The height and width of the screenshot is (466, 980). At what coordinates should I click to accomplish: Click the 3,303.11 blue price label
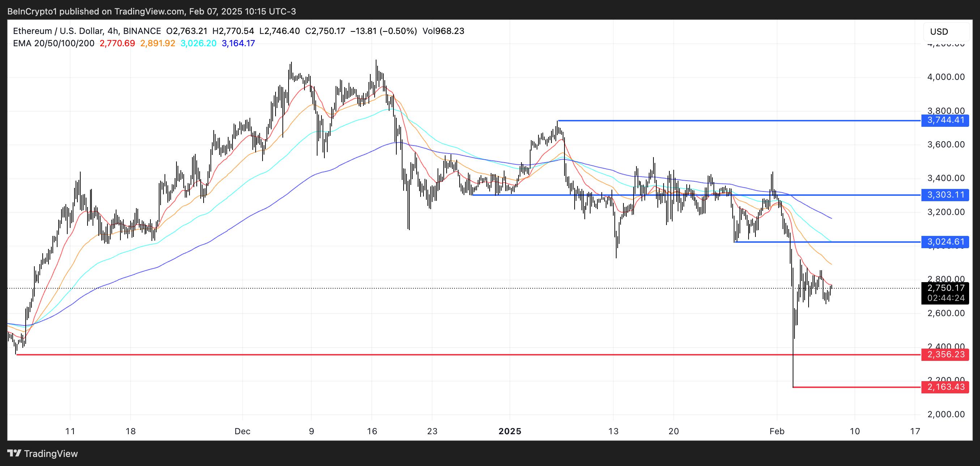945,195
